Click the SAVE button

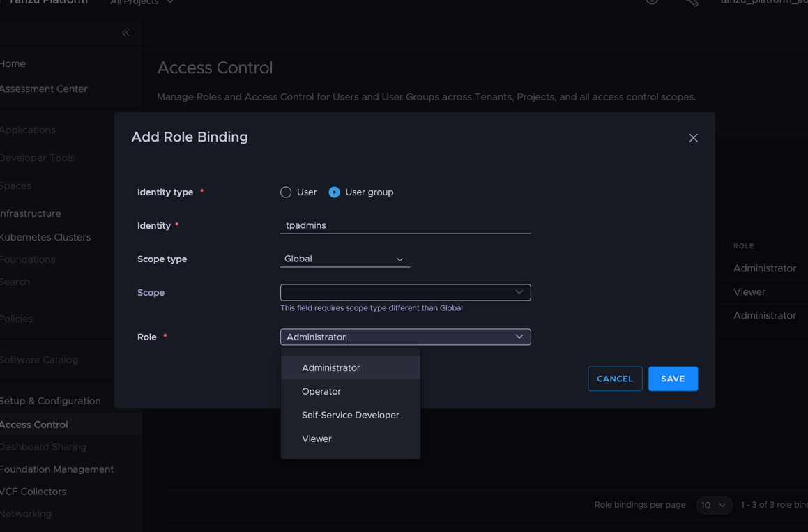pyautogui.click(x=673, y=379)
